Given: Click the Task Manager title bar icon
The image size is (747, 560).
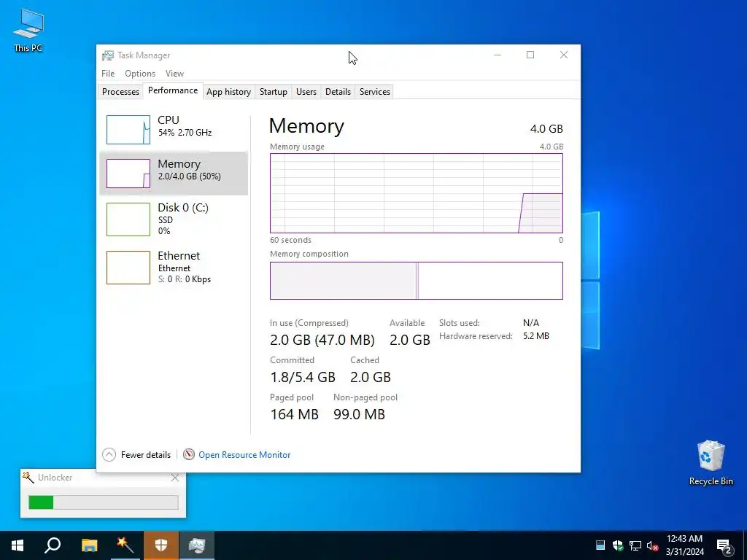Looking at the screenshot, I should click(x=108, y=55).
